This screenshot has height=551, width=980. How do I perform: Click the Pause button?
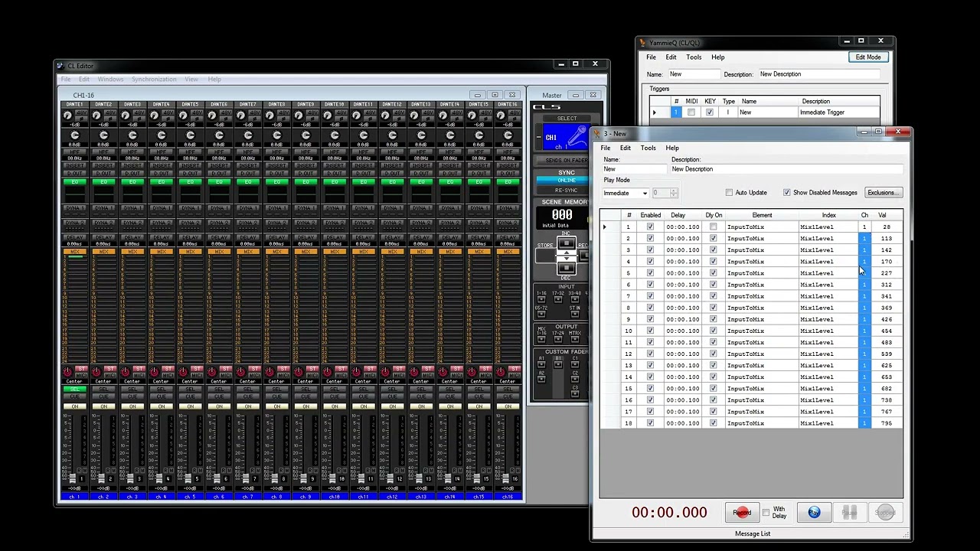(x=849, y=513)
